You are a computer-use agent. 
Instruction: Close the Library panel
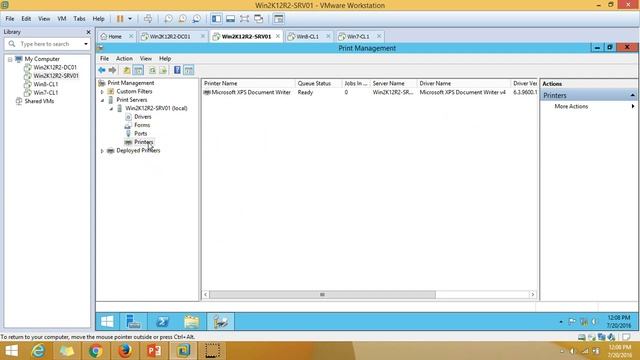(88, 32)
